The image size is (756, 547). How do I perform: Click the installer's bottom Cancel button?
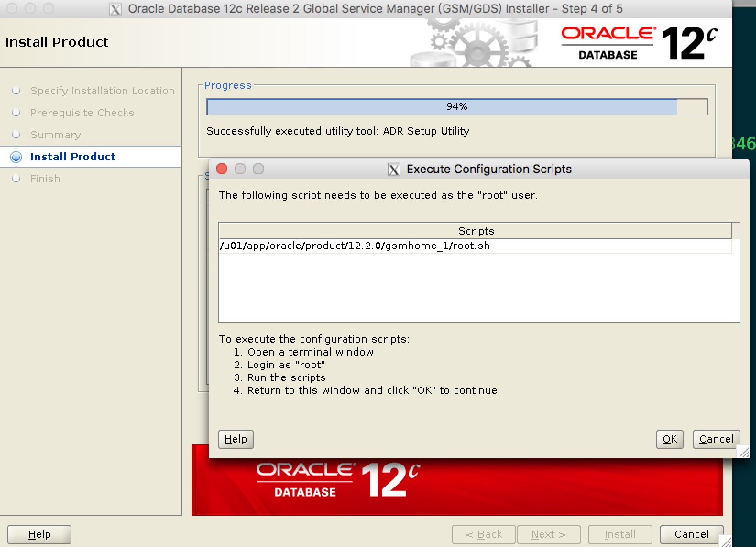coord(691,534)
